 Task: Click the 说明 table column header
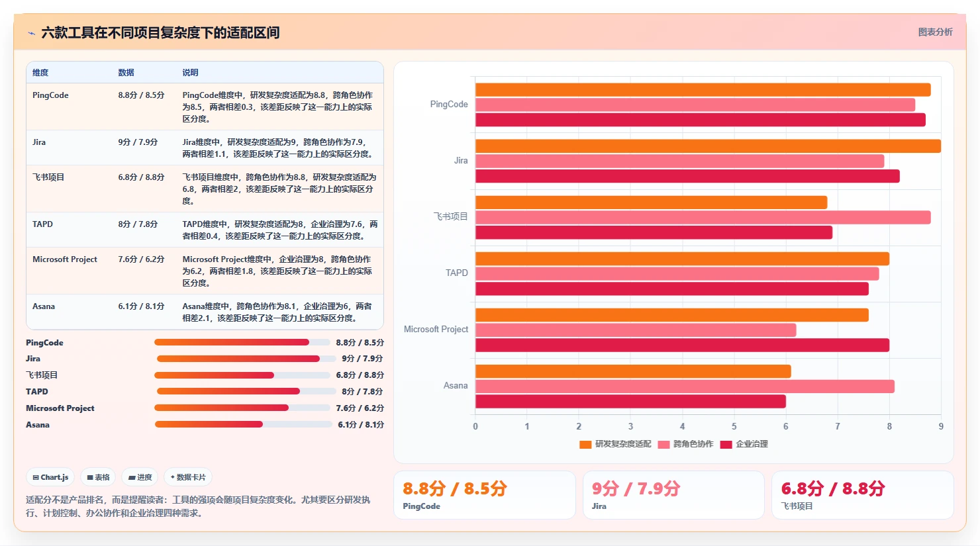point(190,73)
